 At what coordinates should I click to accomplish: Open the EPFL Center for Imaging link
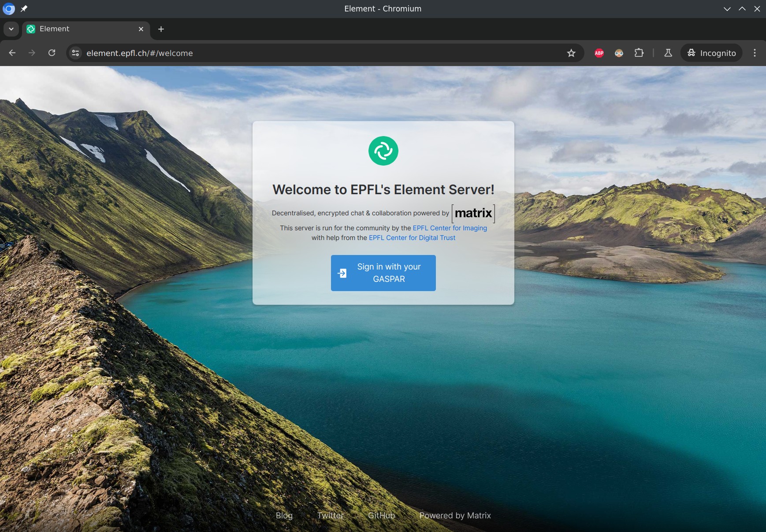[x=450, y=228]
